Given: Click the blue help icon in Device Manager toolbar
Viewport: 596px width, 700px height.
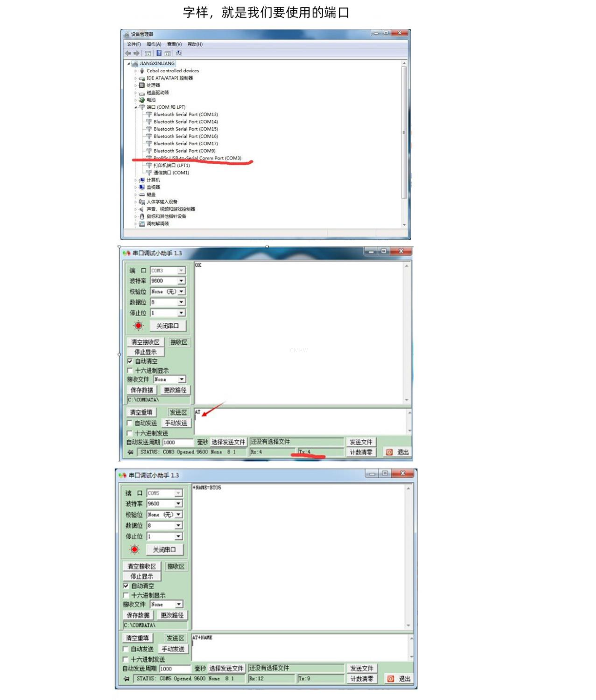Looking at the screenshot, I should 159,53.
